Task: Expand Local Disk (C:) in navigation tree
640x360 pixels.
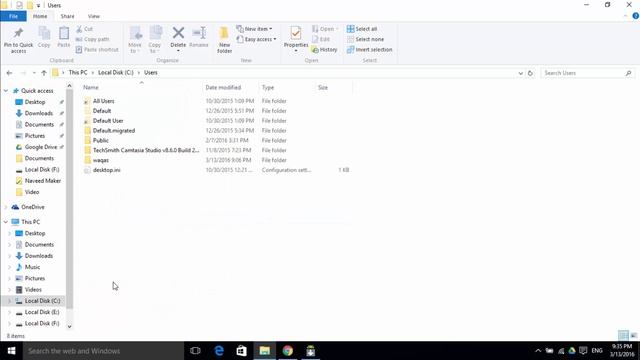Action: (x=9, y=301)
